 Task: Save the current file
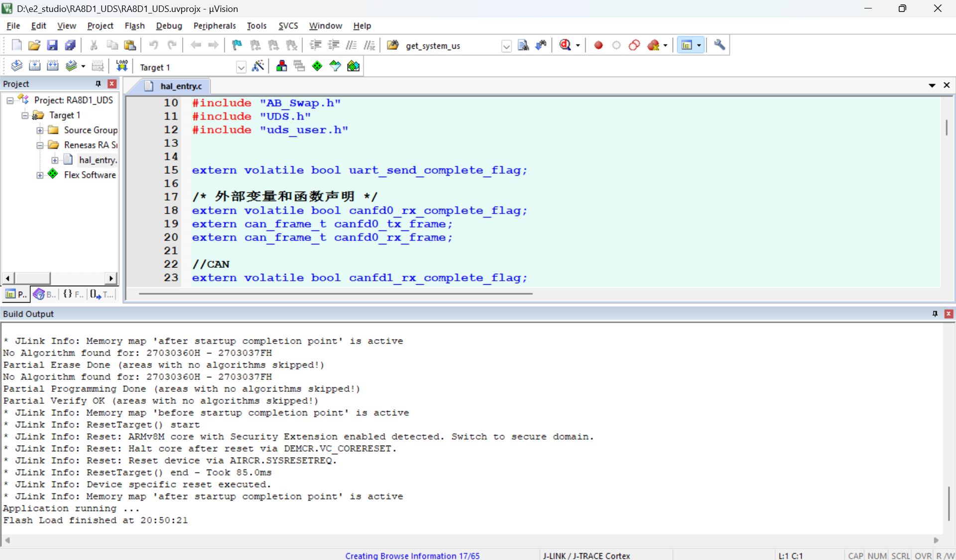coord(52,45)
